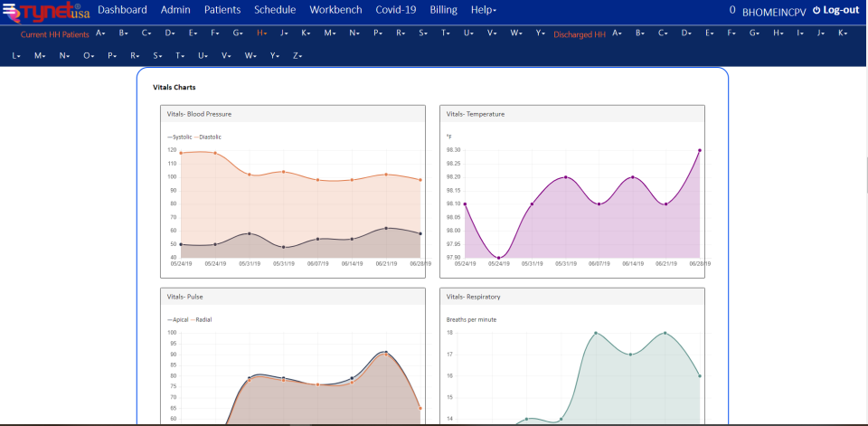
Task: Click the Discharged HH label
Action: pos(580,34)
